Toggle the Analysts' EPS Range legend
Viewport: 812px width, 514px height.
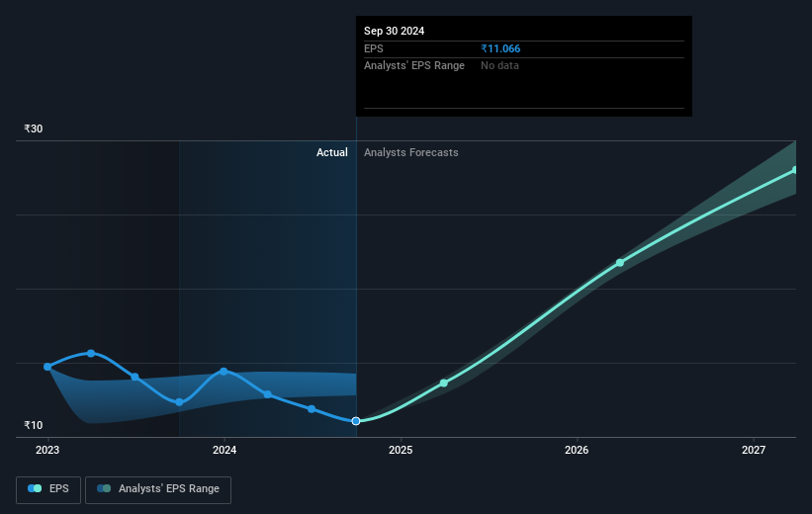[158, 489]
